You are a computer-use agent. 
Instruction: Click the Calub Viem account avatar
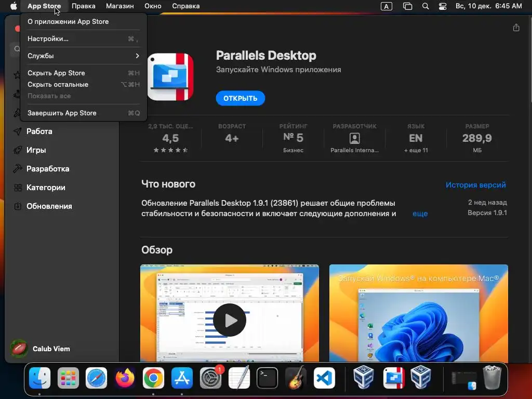click(19, 349)
